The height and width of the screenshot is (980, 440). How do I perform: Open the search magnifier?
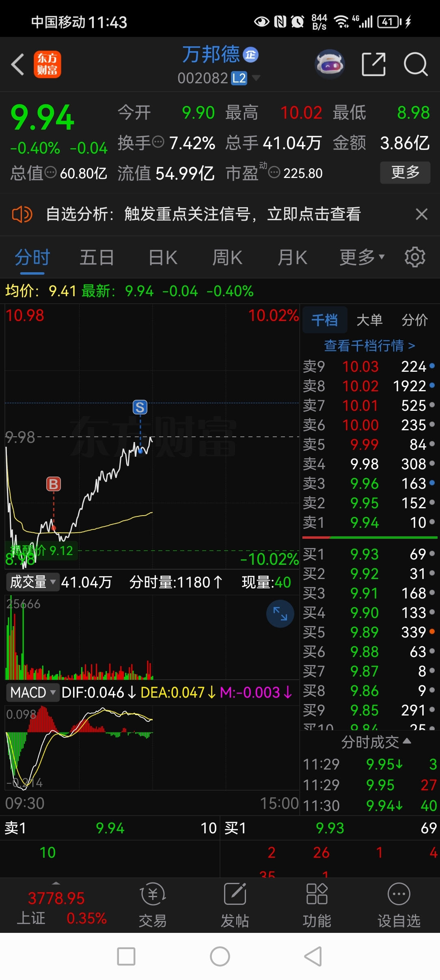[416, 64]
